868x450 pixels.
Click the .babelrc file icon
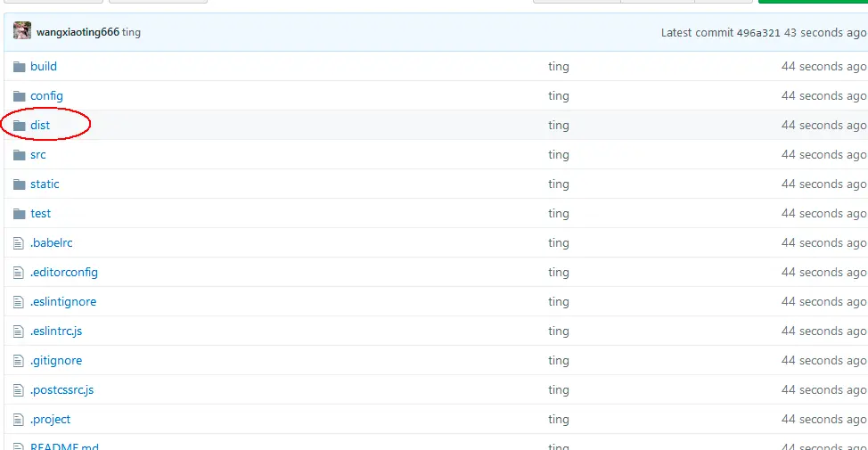pos(18,243)
